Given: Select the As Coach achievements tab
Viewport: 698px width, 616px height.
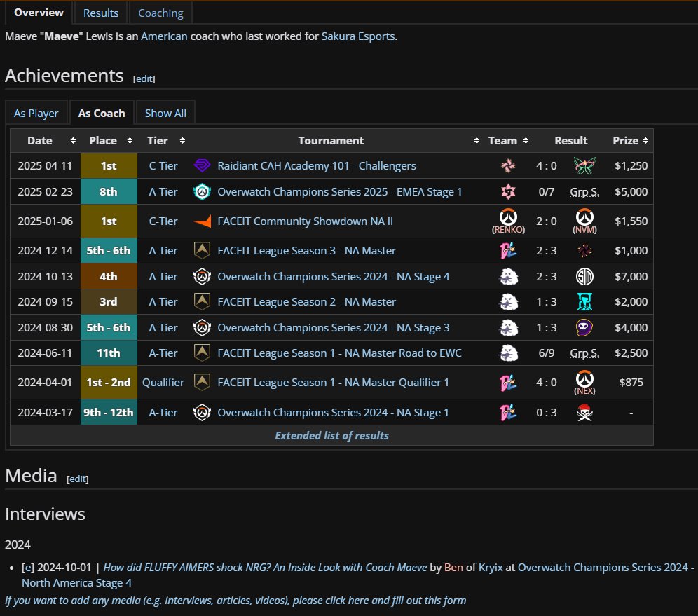Looking at the screenshot, I should click(x=102, y=113).
